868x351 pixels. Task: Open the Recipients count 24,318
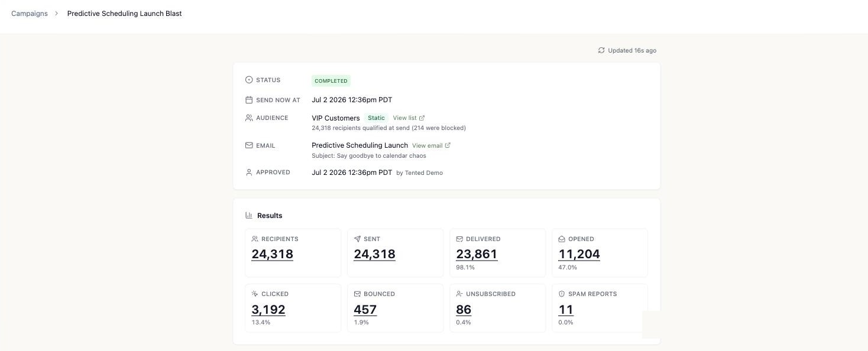point(272,254)
